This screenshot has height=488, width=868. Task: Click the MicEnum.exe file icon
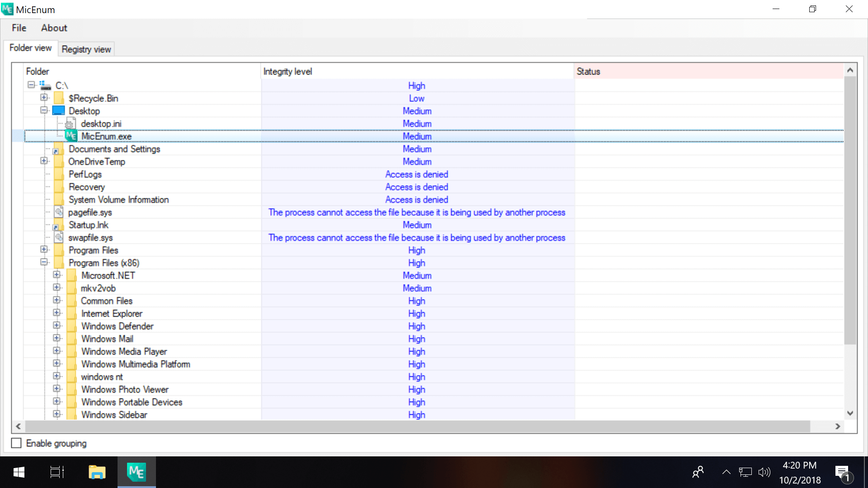click(x=71, y=136)
